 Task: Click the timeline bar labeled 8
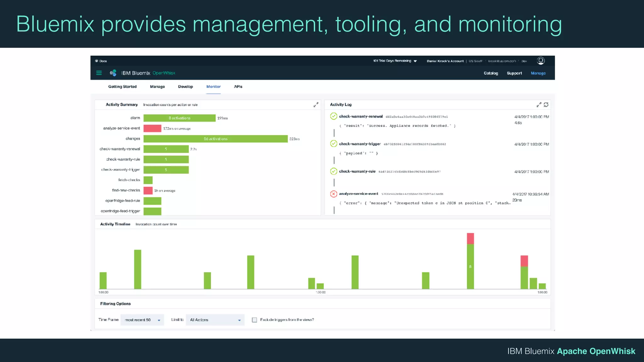pos(470,266)
